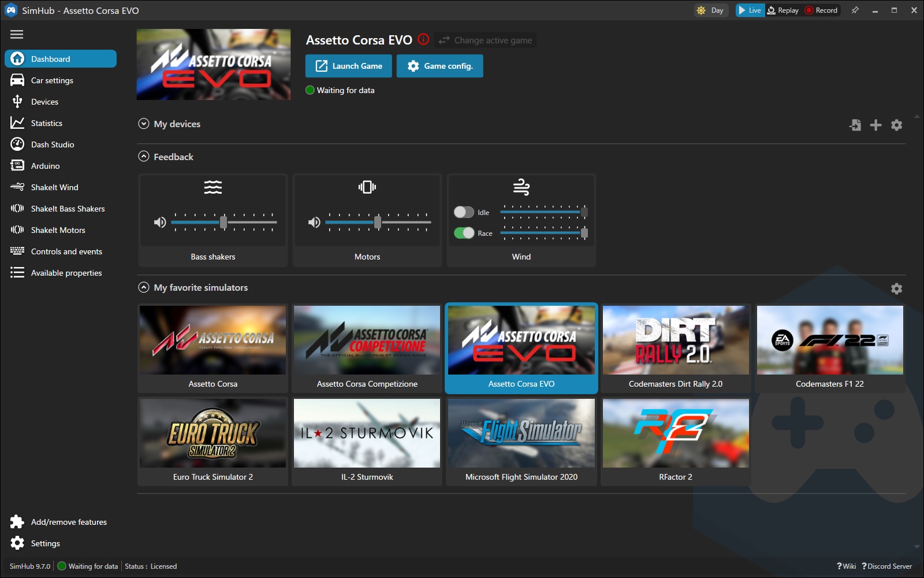This screenshot has width=924, height=578.
Task: Collapse the Feedback section
Action: (x=144, y=157)
